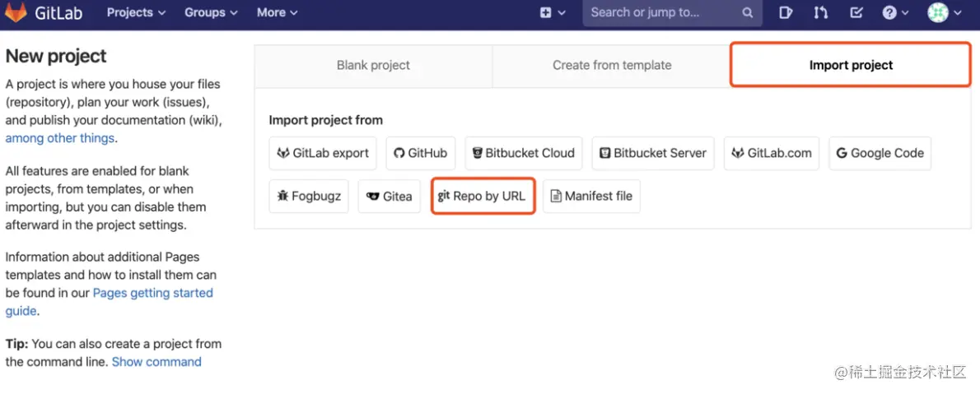
Task: Open the Merge requests icon
Action: click(821, 12)
